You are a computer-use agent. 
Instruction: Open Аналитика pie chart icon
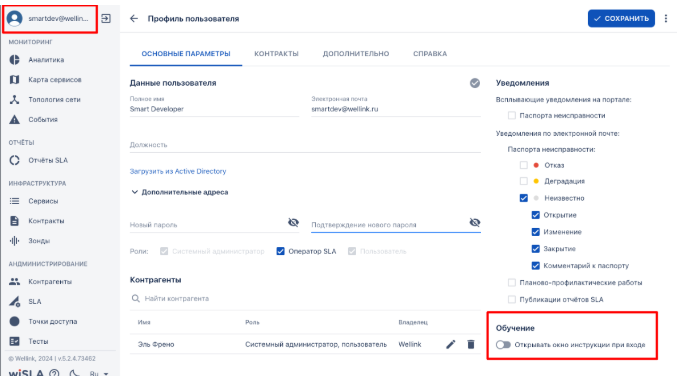tap(14, 60)
